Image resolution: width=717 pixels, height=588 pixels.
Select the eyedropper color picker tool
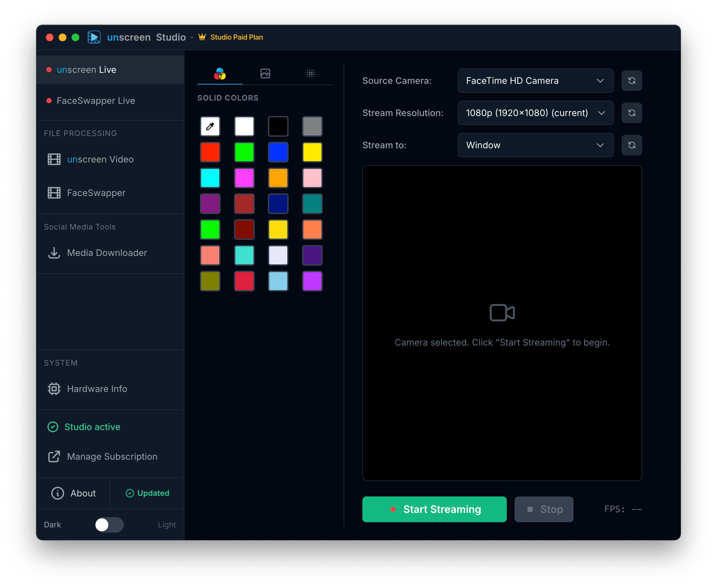210,126
